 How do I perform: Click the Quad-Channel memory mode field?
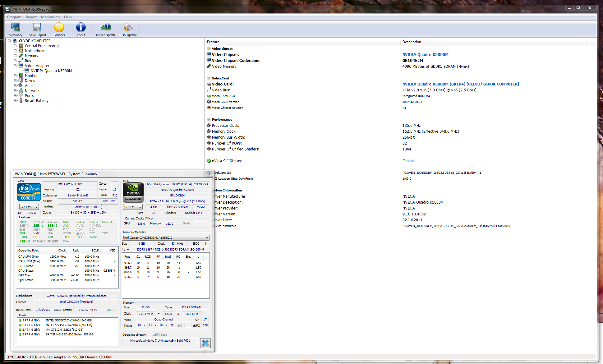163,319
